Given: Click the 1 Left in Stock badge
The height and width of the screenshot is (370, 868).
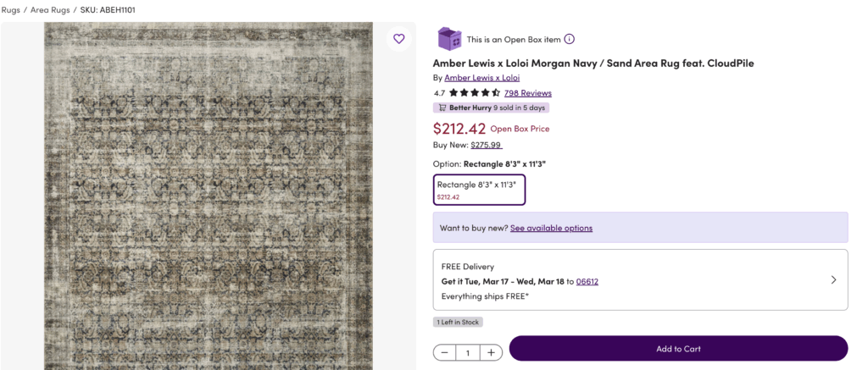Looking at the screenshot, I should pyautogui.click(x=458, y=322).
